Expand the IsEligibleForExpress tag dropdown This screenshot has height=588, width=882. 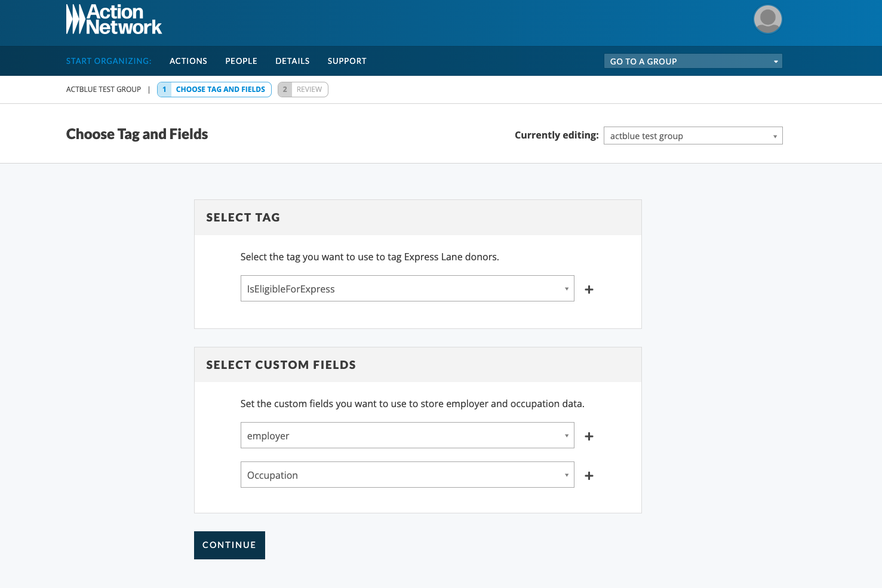pyautogui.click(x=407, y=288)
